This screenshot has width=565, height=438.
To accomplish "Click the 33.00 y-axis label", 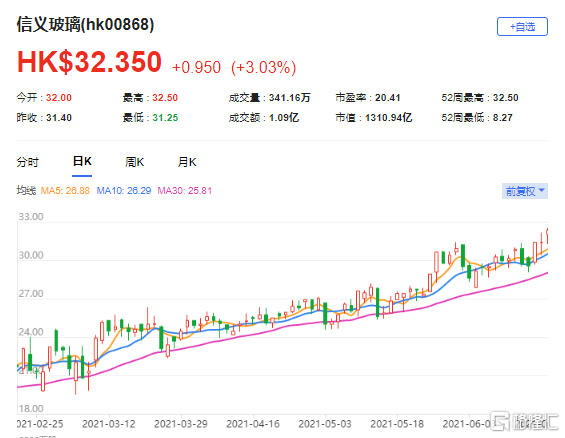I will point(31,217).
